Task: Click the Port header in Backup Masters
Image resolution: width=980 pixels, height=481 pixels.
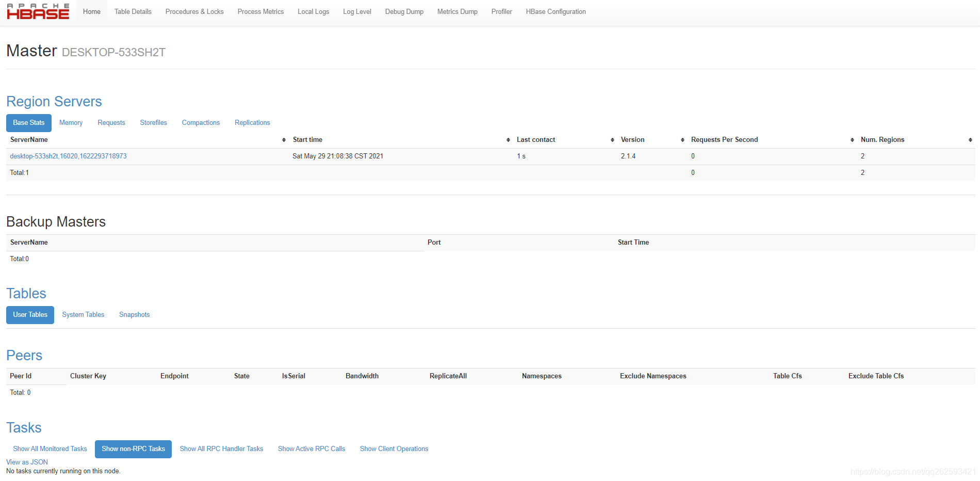Action: [x=434, y=243]
